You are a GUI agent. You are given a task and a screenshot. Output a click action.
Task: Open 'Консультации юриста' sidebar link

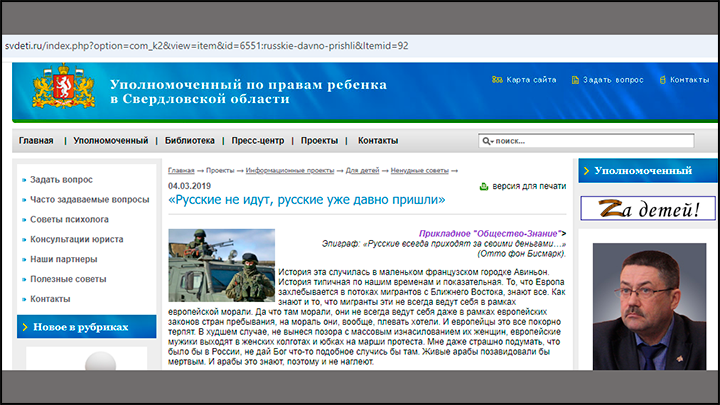(77, 239)
